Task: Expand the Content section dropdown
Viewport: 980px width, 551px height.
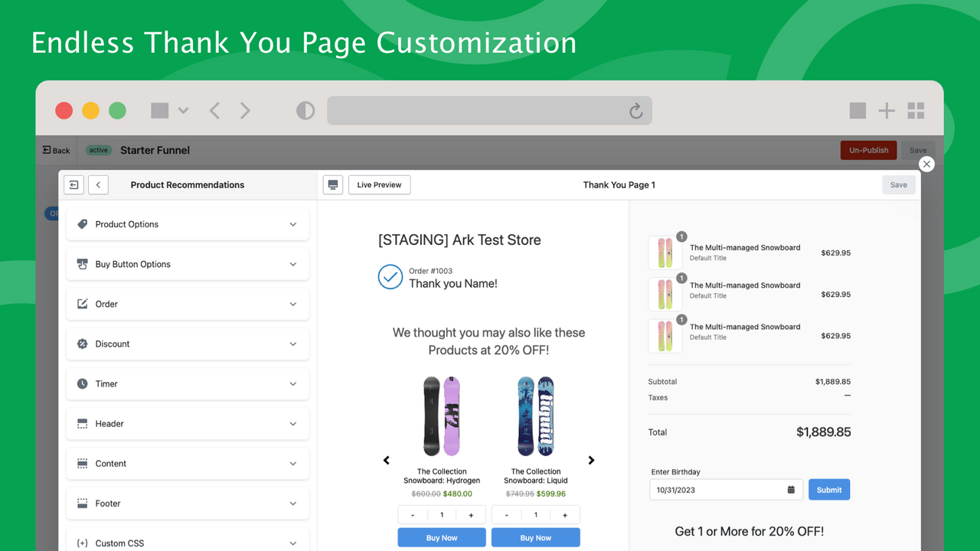Action: (x=292, y=463)
